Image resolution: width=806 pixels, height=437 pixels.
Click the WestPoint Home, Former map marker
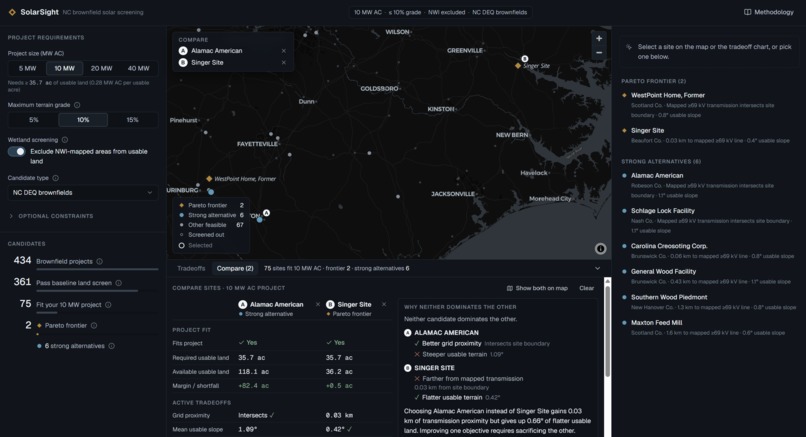tap(209, 179)
